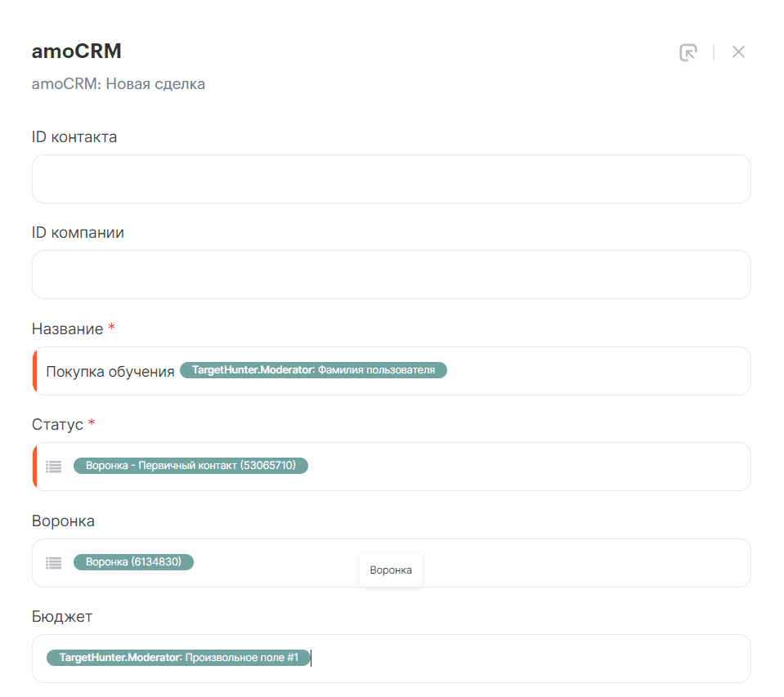Image resolution: width=784 pixels, height=697 pixels.
Task: Select the 'Воронка - Первичный контакт (53065710)' tag
Action: click(190, 466)
